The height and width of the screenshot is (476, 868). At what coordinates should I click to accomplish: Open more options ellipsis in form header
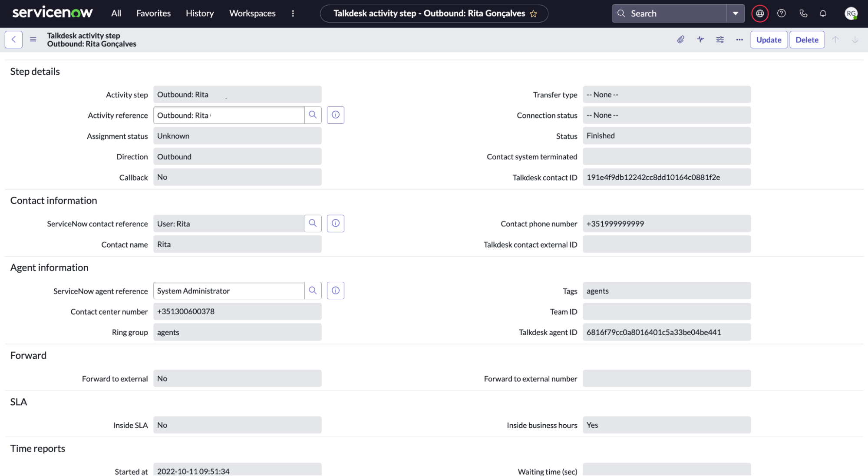coord(739,40)
